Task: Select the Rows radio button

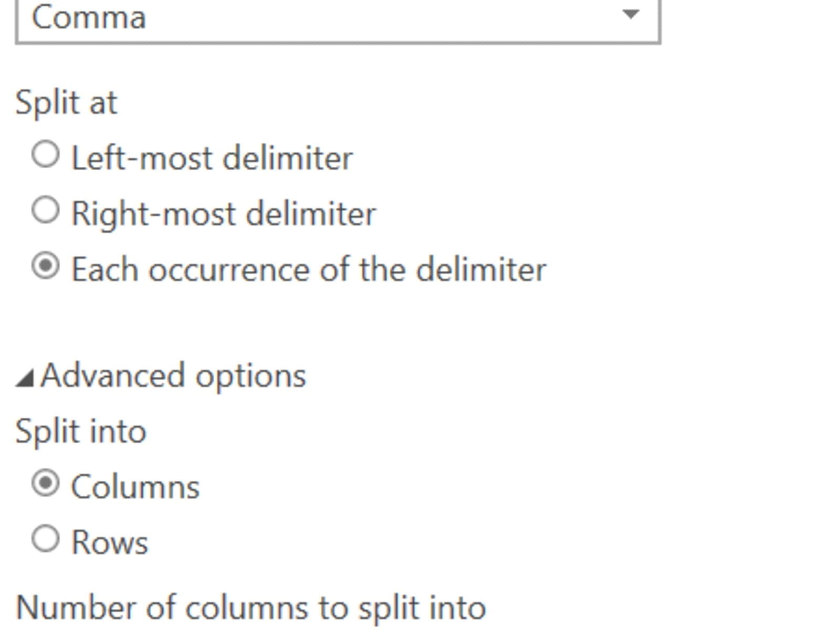Action: [45, 539]
